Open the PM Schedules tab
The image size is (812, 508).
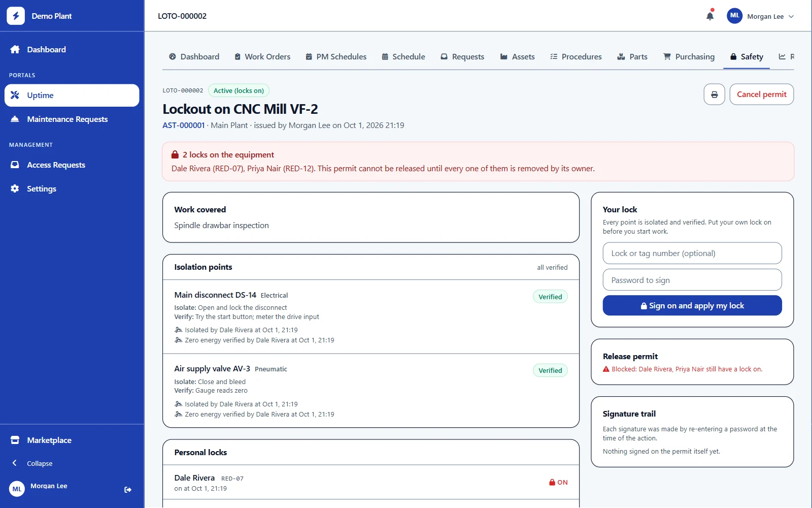(336, 57)
